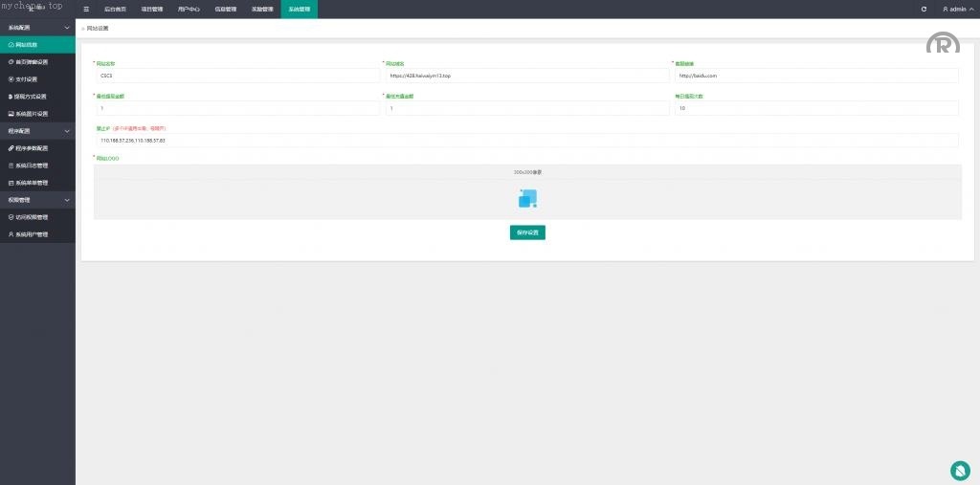Switch to the 项目管理 top tab

[x=151, y=9]
